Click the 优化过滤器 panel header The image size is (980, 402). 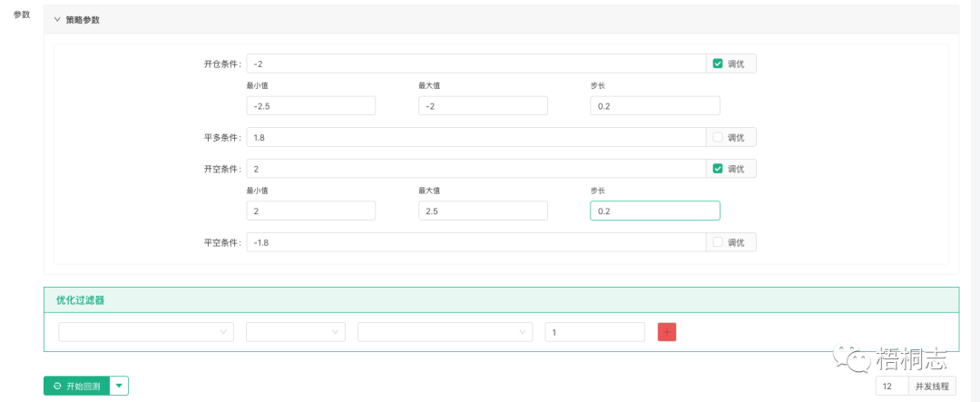pyautogui.click(x=501, y=299)
